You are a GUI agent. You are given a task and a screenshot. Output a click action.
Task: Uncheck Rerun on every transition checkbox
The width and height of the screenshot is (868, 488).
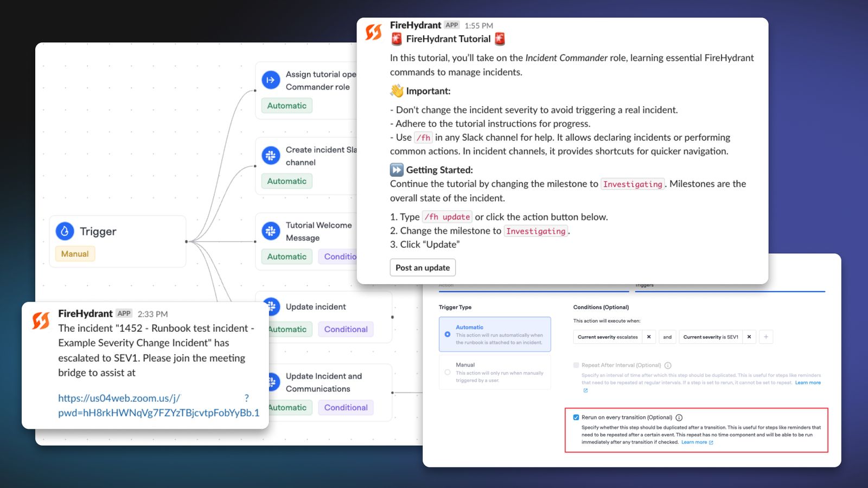[x=576, y=418]
